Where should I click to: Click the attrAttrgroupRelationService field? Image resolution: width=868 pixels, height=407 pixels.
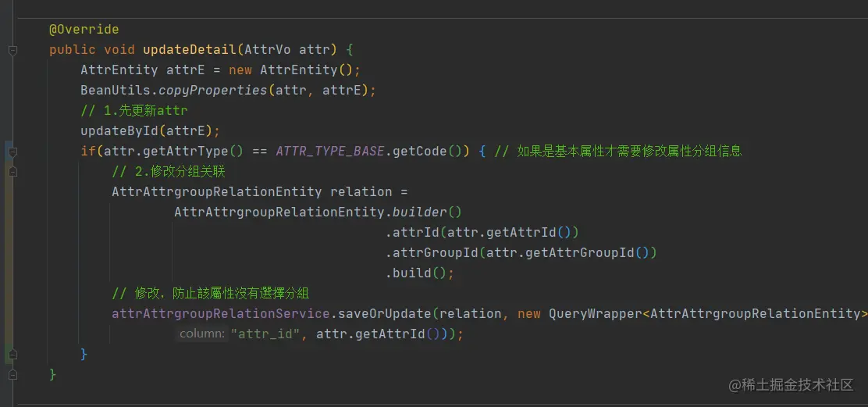(x=221, y=313)
